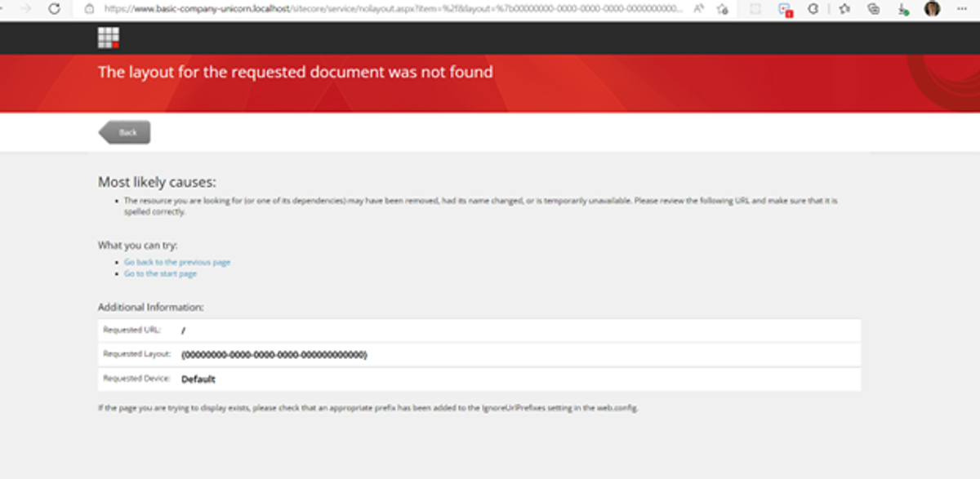
Task: Follow 'Go to the start page' link
Action: click(160, 273)
